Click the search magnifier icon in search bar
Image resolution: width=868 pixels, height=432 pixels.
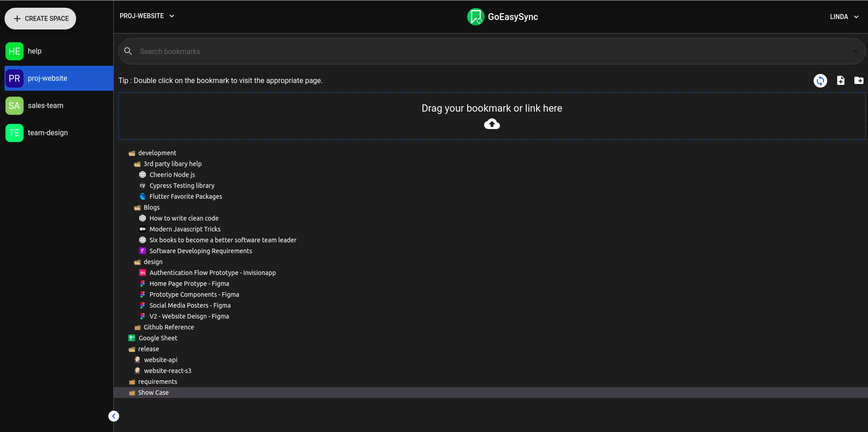pyautogui.click(x=128, y=51)
